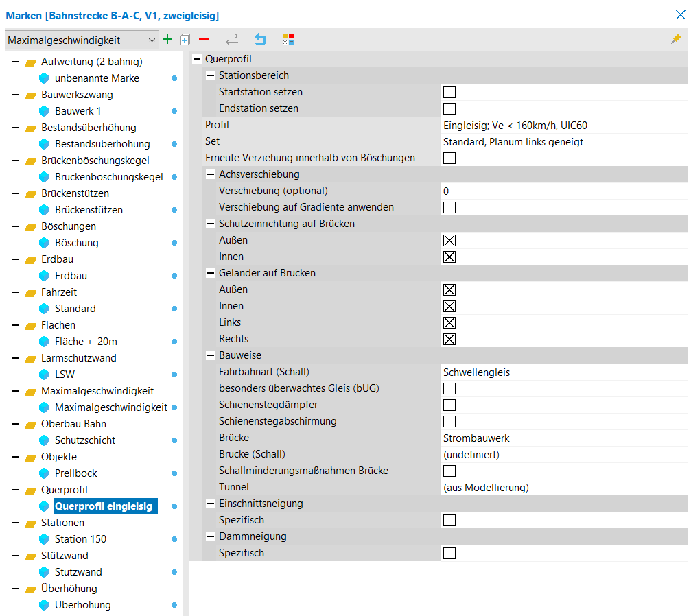Toggle the Schienenstegdämpfer checkbox

449,405
